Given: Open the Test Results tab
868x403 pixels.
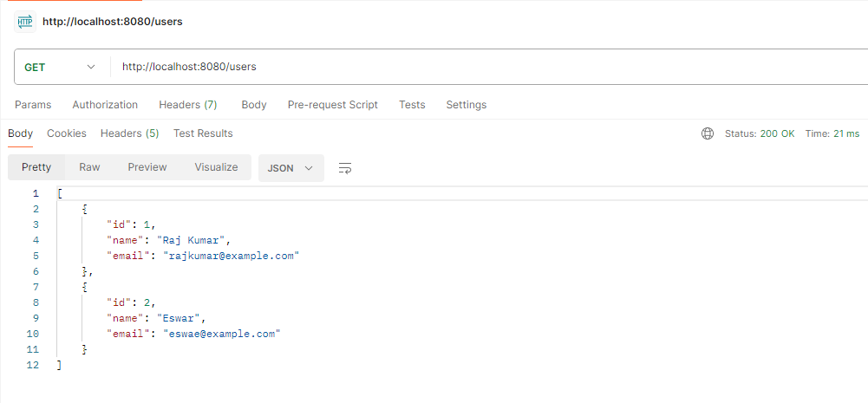Looking at the screenshot, I should [x=203, y=133].
